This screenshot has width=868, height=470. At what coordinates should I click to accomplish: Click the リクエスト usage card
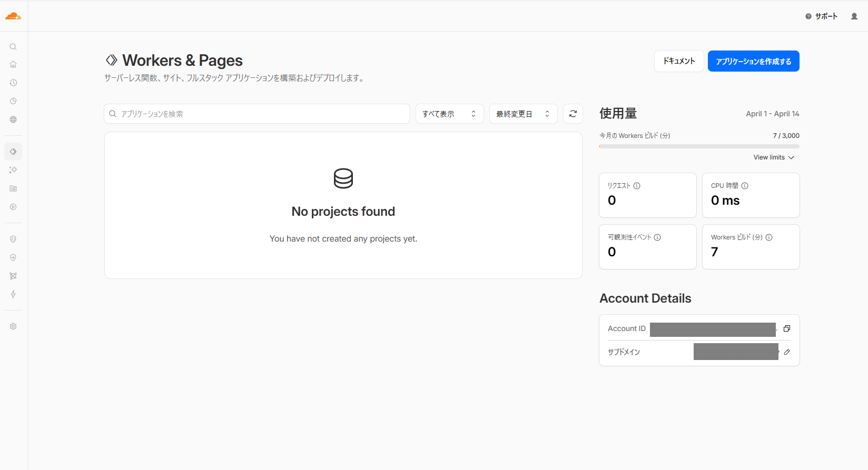coord(648,195)
